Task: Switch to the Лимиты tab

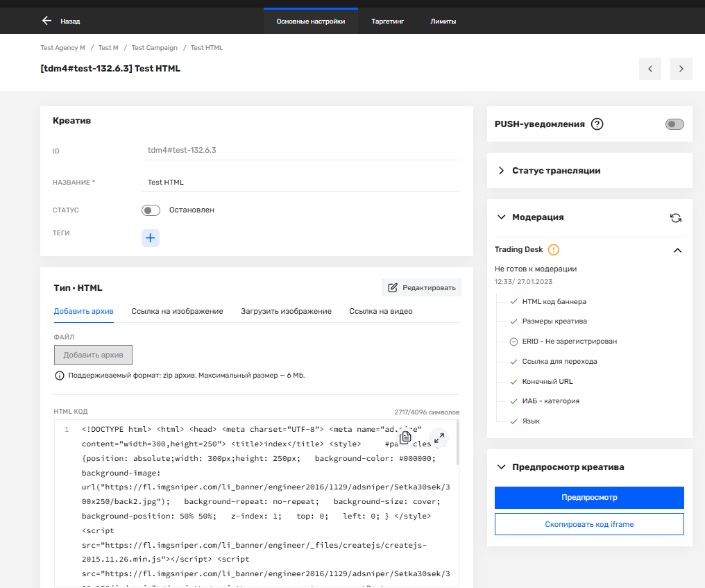Action: (x=443, y=21)
